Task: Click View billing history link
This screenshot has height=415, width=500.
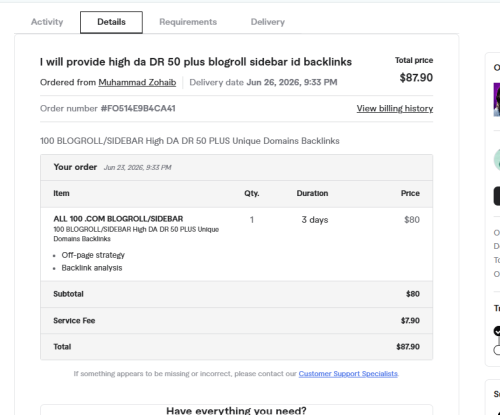Action: [x=395, y=108]
